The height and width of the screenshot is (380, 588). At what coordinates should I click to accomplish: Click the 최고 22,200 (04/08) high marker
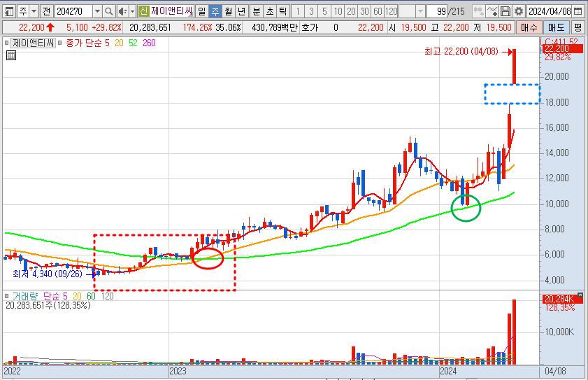click(461, 52)
